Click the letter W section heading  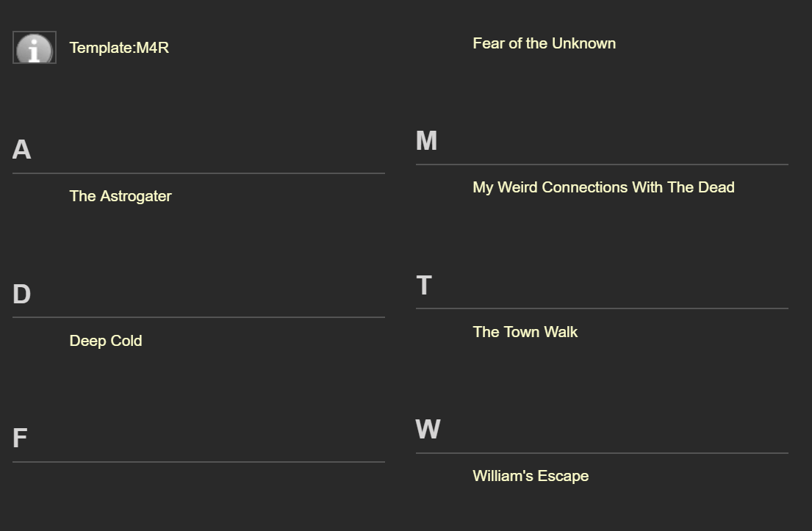[428, 429]
